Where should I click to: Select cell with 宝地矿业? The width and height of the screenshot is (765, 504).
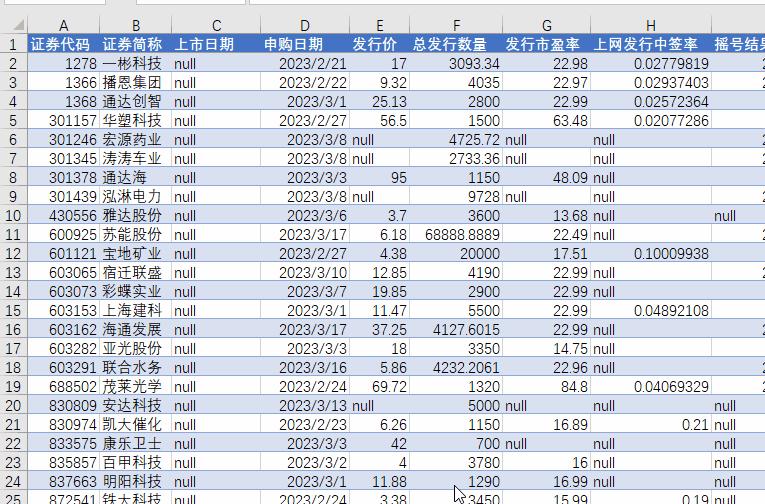point(136,254)
